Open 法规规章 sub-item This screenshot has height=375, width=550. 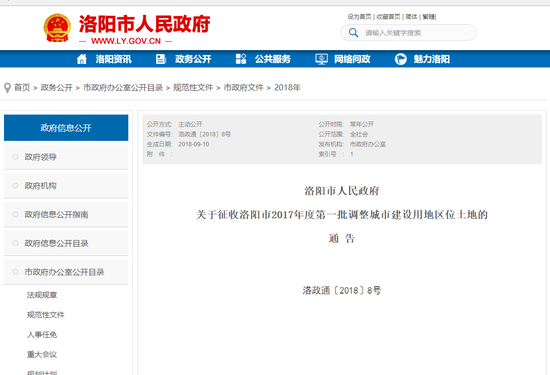pyautogui.click(x=42, y=295)
